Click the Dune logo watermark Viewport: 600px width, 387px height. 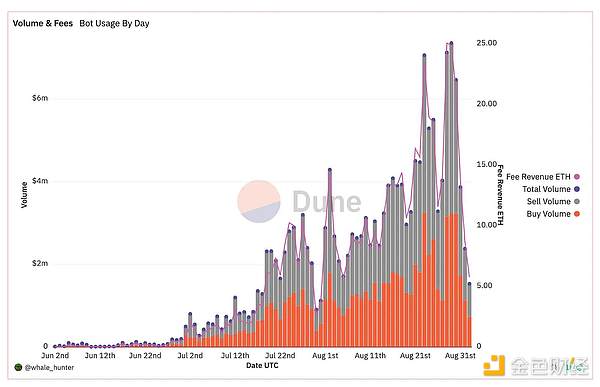[299, 201]
